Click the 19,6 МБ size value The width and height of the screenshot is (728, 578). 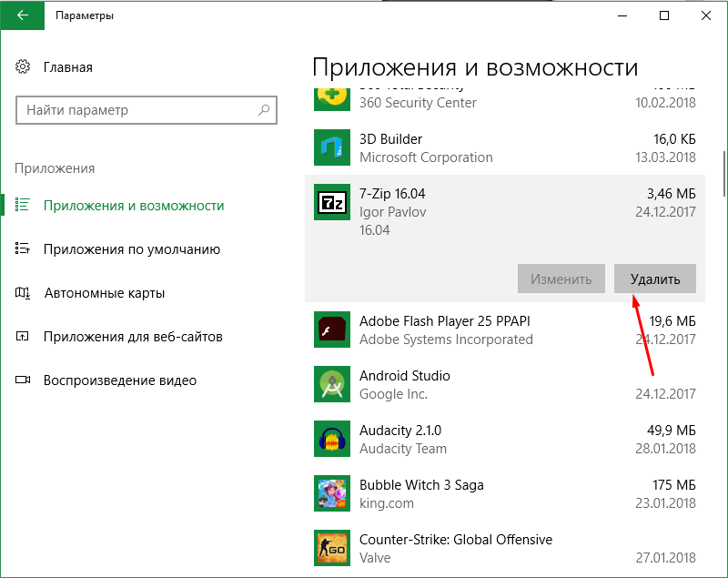point(672,320)
